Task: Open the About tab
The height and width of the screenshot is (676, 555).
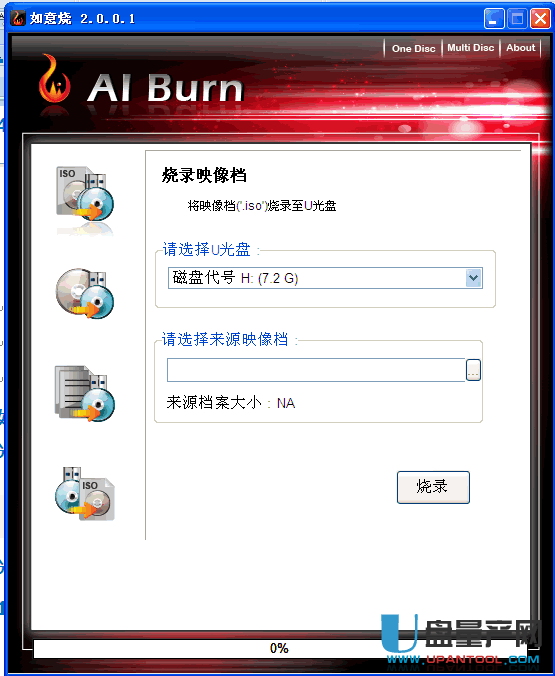Action: tap(521, 48)
